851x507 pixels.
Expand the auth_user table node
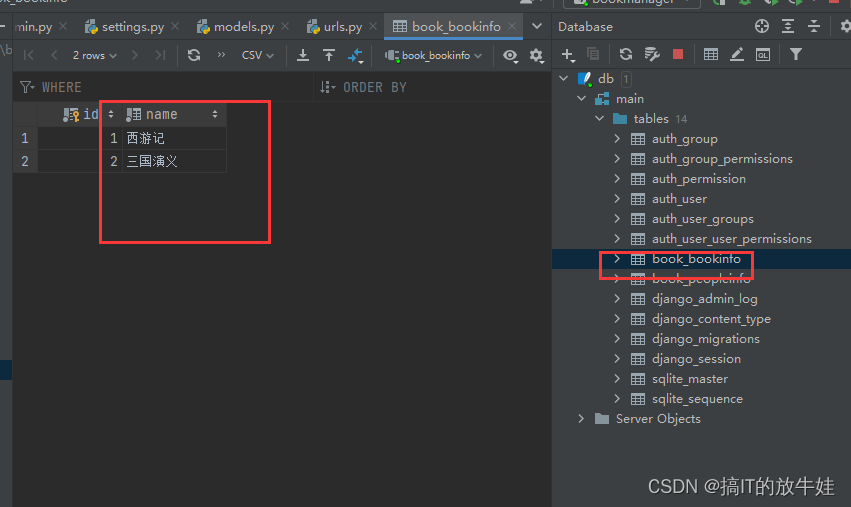click(617, 199)
